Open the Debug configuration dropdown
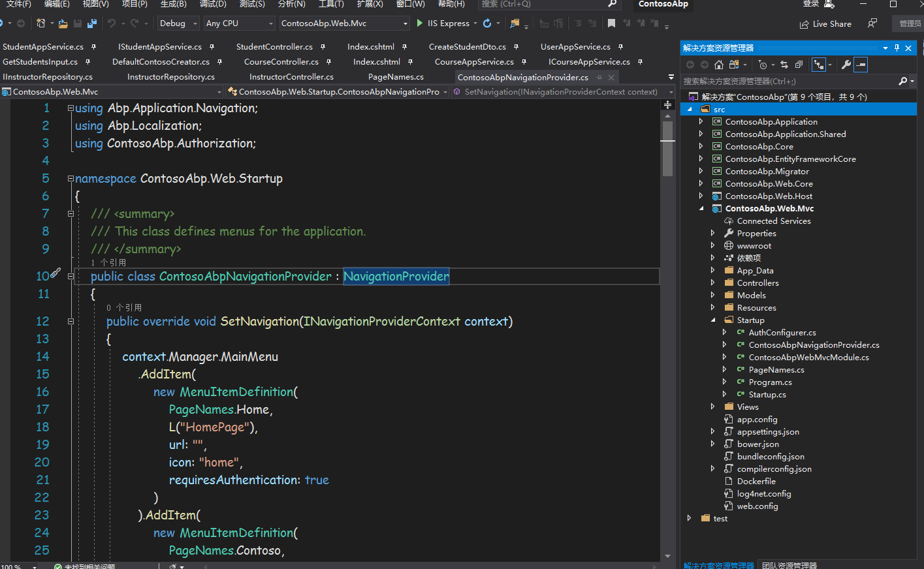The width and height of the screenshot is (924, 569). [x=178, y=23]
